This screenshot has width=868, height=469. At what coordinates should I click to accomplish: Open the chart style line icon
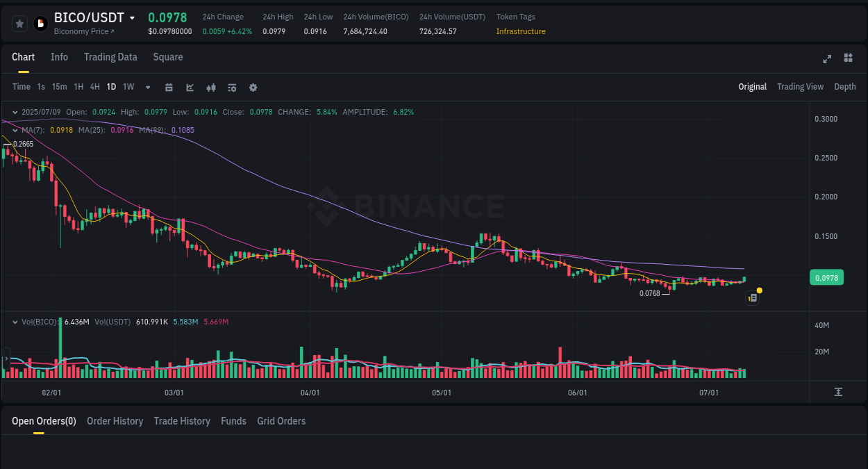pyautogui.click(x=189, y=87)
